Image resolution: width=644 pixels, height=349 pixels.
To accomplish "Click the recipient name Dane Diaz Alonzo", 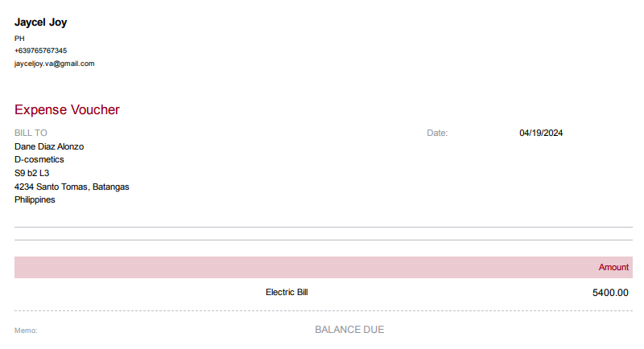I will (x=49, y=146).
